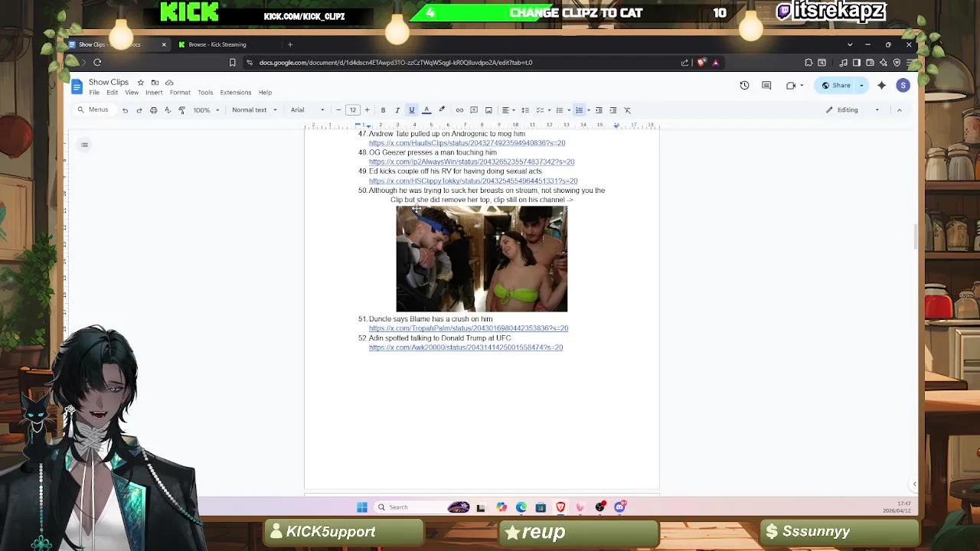
Task: Open the Arial font dropdown
Action: pos(307,110)
